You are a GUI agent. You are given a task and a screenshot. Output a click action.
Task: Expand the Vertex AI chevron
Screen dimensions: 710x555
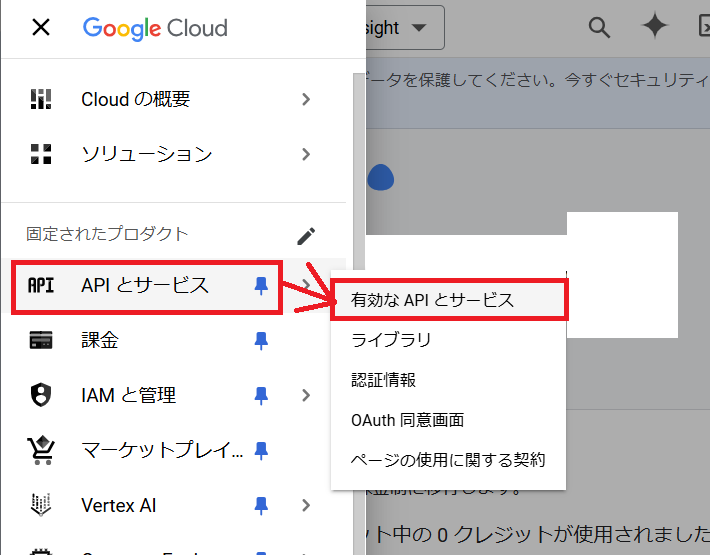[x=306, y=505]
